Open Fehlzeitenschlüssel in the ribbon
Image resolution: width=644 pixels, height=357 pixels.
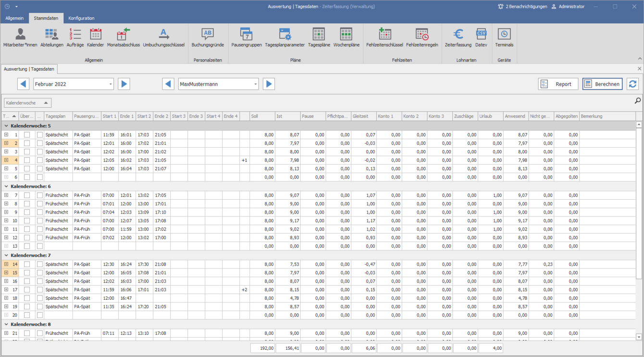click(x=384, y=38)
